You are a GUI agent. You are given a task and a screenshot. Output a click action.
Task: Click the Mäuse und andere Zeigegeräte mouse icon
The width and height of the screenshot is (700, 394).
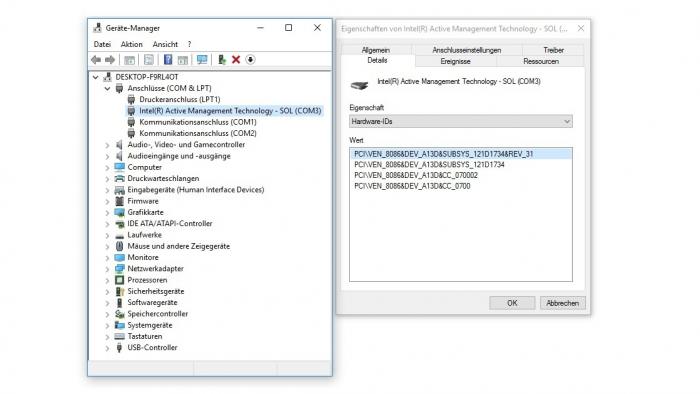(119, 246)
